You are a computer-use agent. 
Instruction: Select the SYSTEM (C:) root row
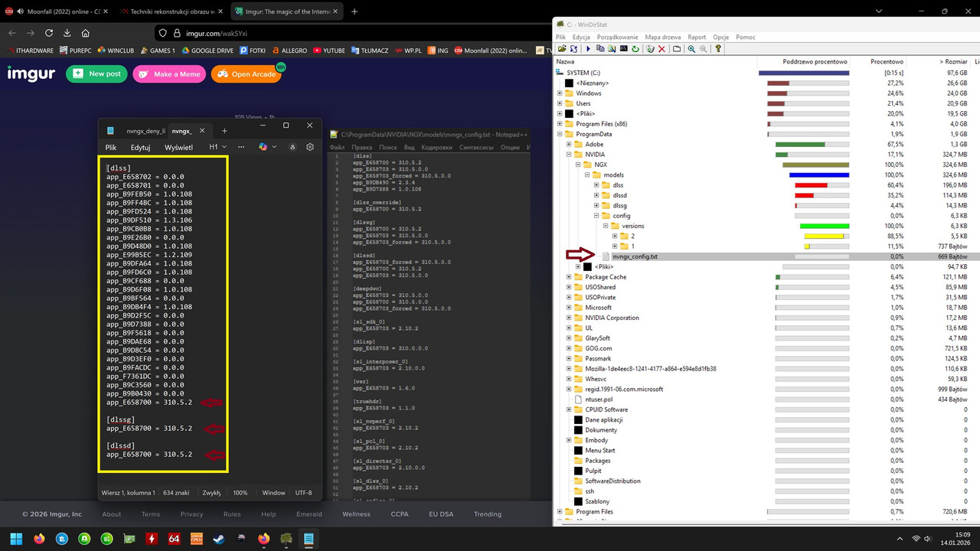click(x=767, y=73)
